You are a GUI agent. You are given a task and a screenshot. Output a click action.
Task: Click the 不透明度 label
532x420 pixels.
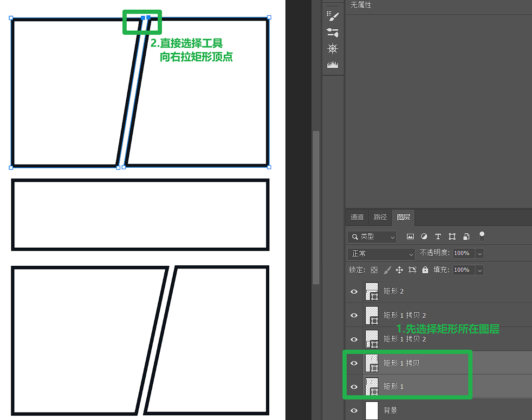pyautogui.click(x=435, y=253)
